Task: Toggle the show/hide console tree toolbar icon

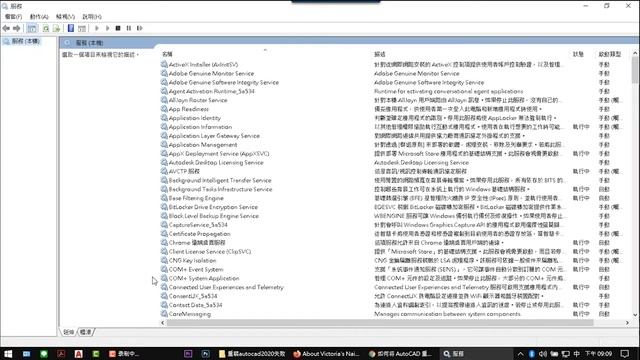Action: coord(32,28)
